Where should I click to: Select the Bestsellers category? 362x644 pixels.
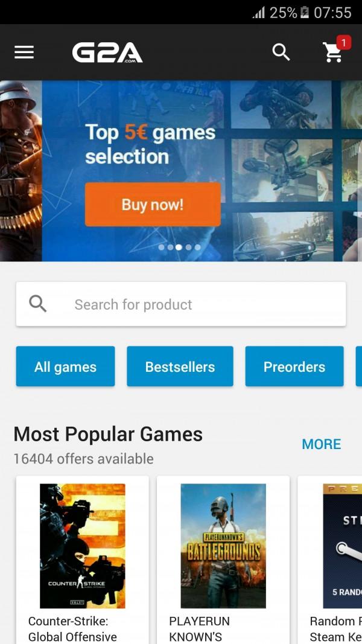click(x=180, y=366)
